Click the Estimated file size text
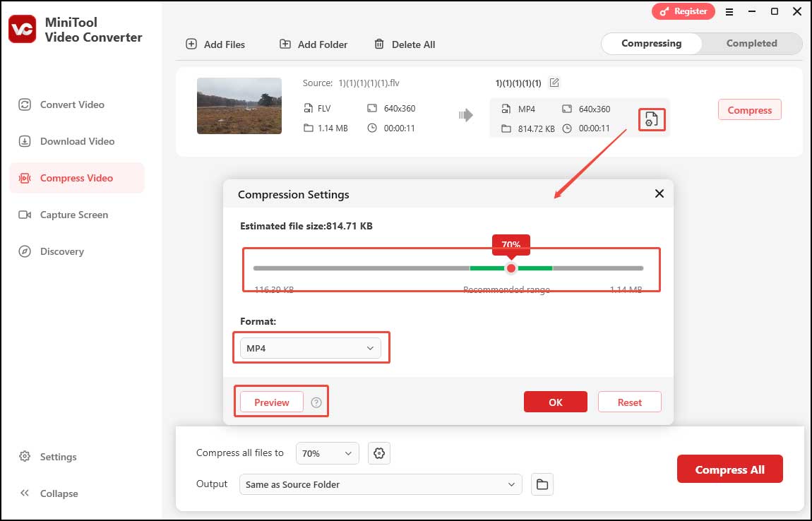Screen dimensions: 812x521 (306, 226)
